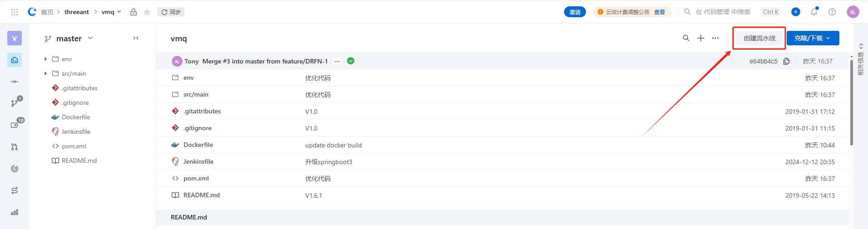Expand the env folder in tree

click(x=45, y=59)
